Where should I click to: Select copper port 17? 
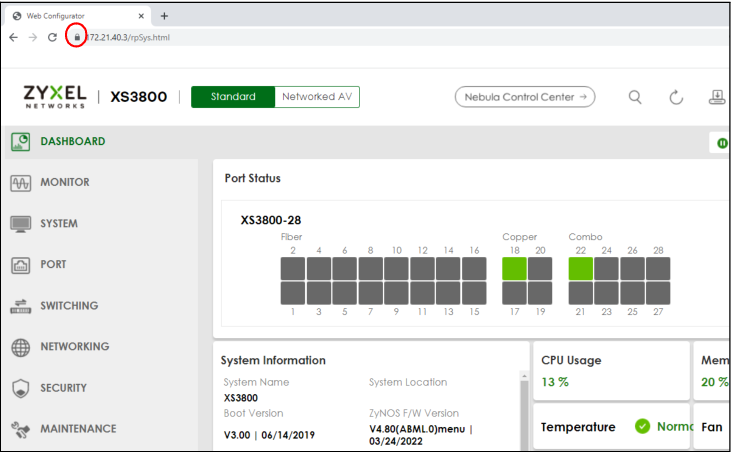coord(514,293)
